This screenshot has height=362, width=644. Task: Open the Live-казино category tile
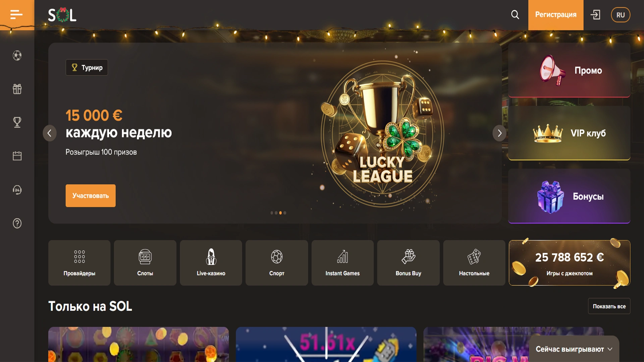pos(211,263)
